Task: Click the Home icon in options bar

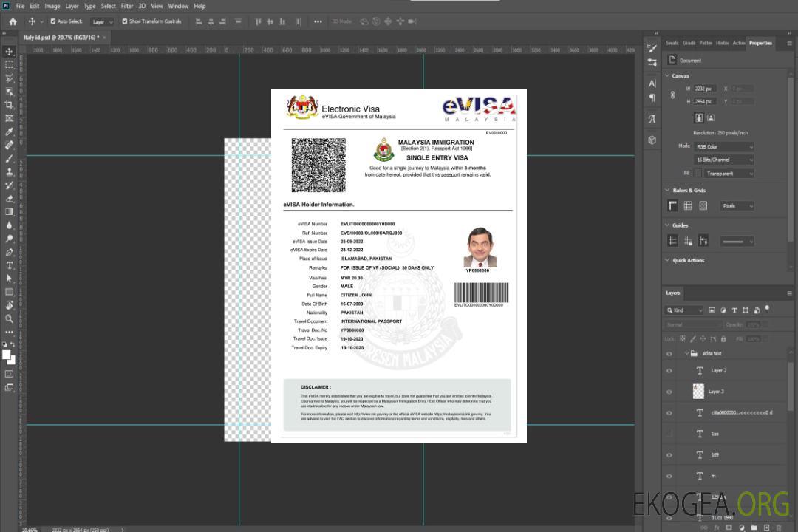Action: coord(13,21)
